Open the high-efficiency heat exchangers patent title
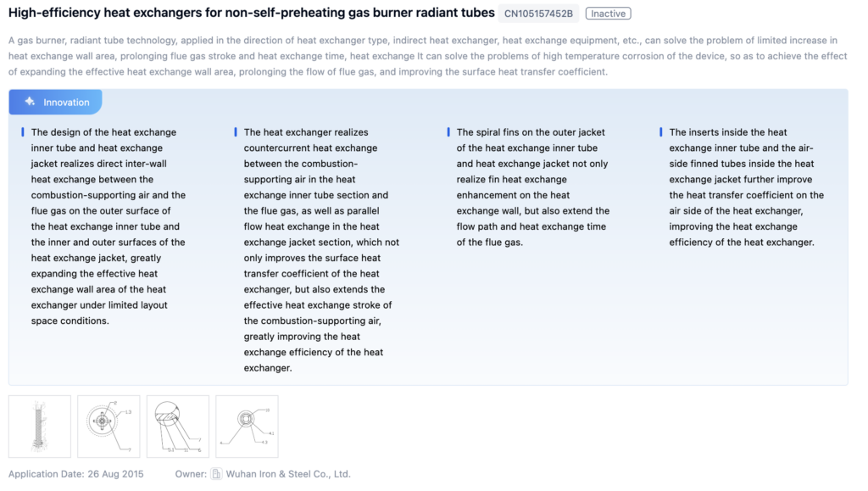Image resolution: width=868 pixels, height=491 pixels. (252, 13)
